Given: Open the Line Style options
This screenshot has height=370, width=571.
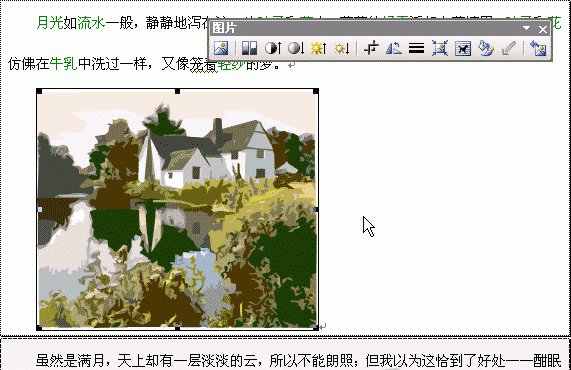Looking at the screenshot, I should 417,48.
